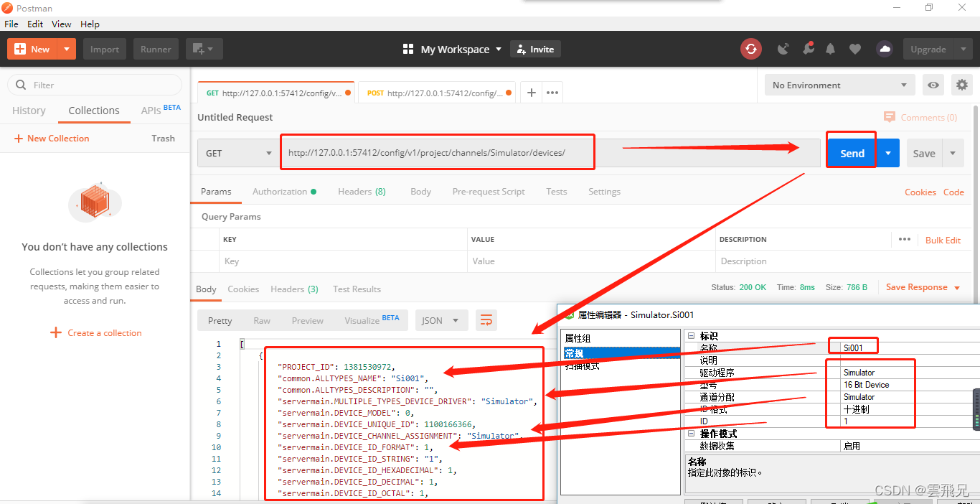Open the notifications bell icon
The image size is (980, 504).
[x=831, y=49]
